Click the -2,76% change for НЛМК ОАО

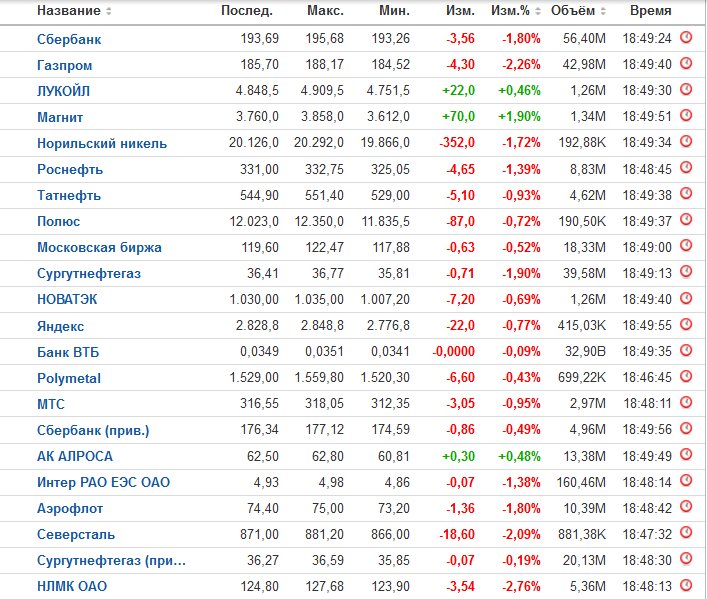pos(521,586)
